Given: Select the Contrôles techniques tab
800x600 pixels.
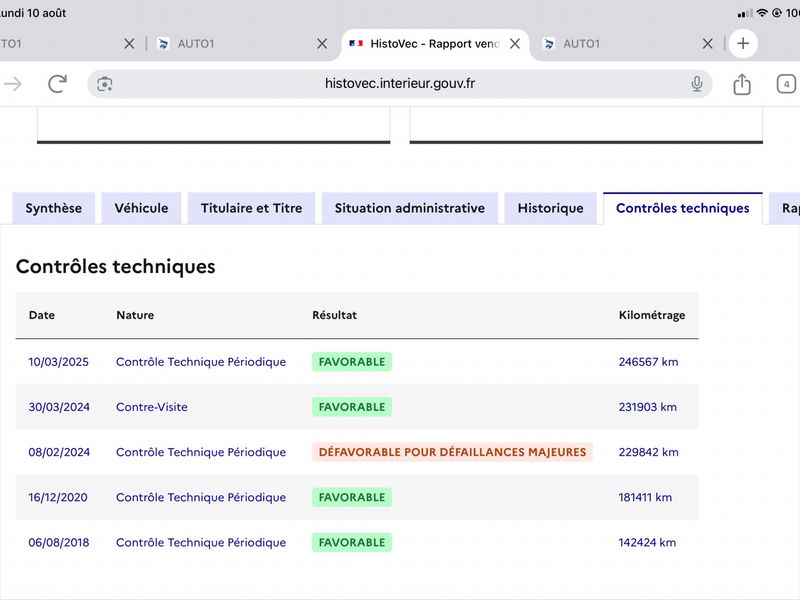Looking at the screenshot, I should tap(683, 208).
